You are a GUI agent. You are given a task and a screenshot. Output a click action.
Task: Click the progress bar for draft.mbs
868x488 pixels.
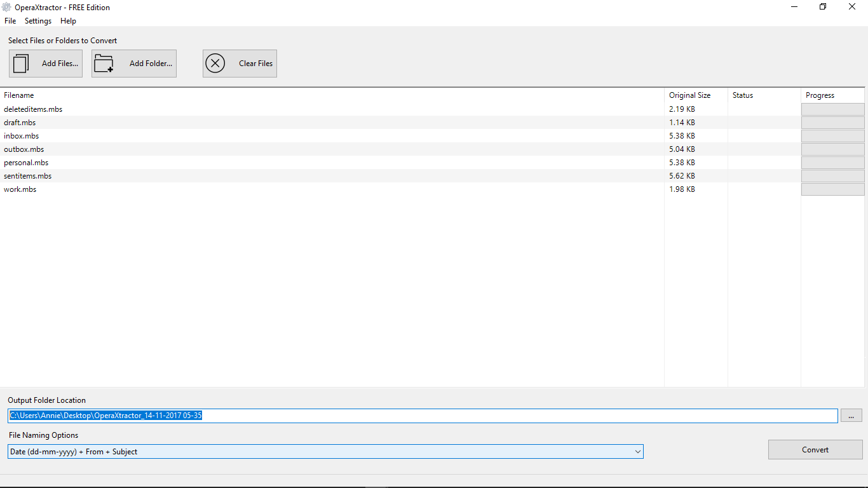pos(833,123)
